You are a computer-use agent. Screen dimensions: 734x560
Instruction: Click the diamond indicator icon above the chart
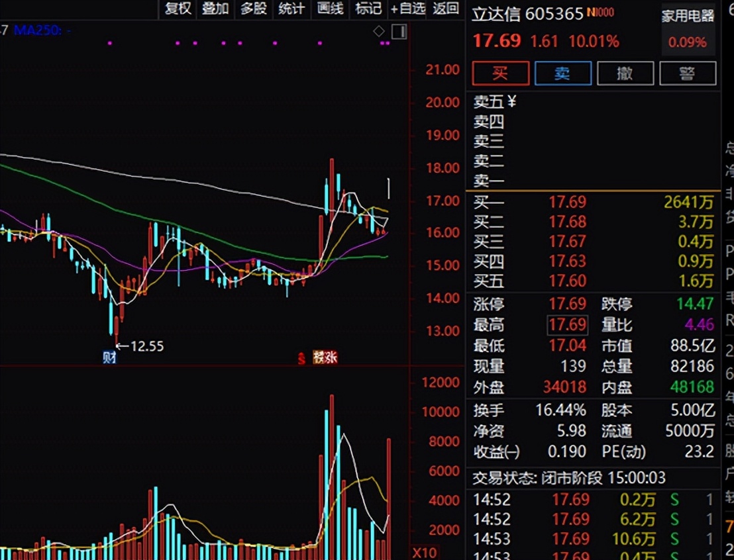click(x=379, y=31)
